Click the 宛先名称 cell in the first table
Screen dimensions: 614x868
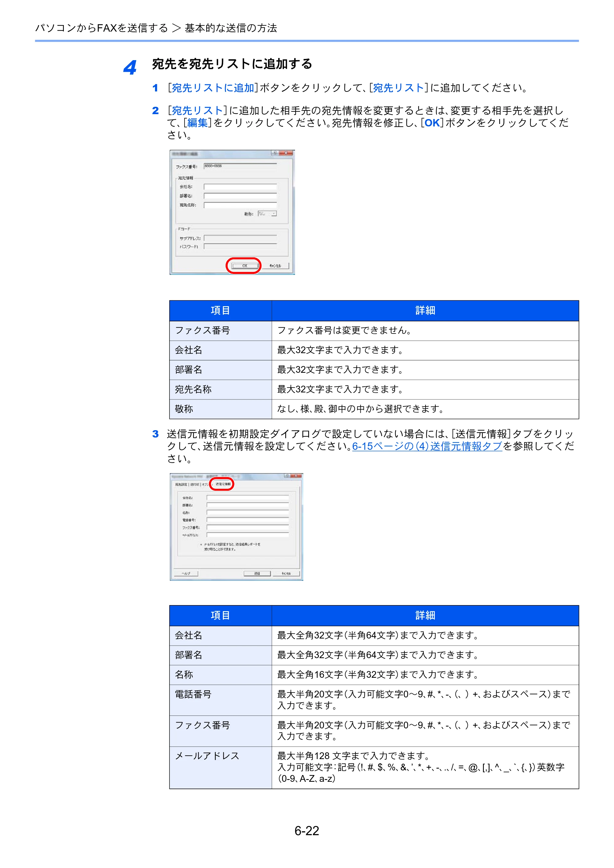click(x=220, y=389)
